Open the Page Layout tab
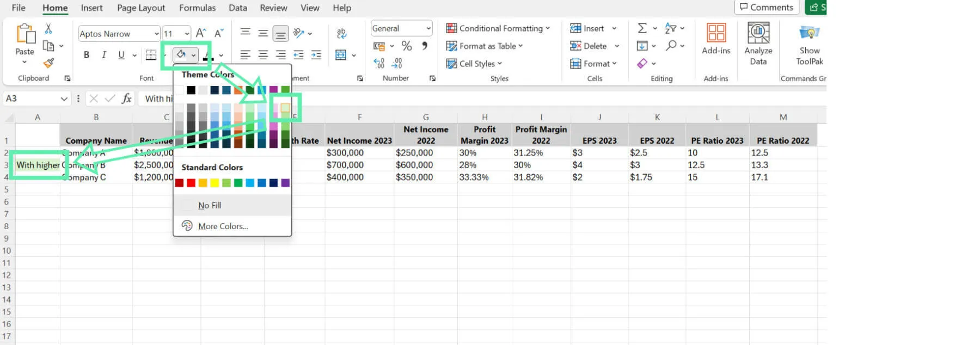Screen dimensions: 980x345 click(x=141, y=8)
